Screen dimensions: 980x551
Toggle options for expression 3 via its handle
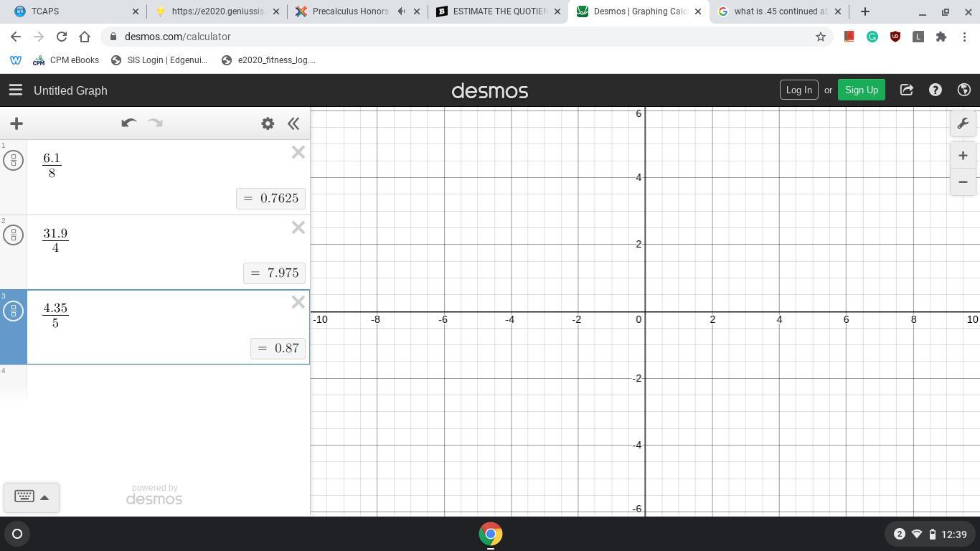(x=13, y=311)
